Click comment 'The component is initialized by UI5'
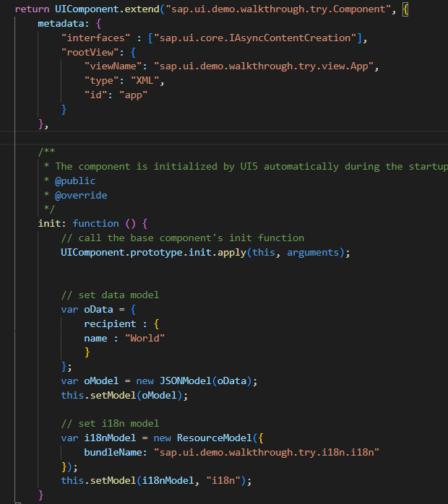Screen dimensions: 448x504 157,167
